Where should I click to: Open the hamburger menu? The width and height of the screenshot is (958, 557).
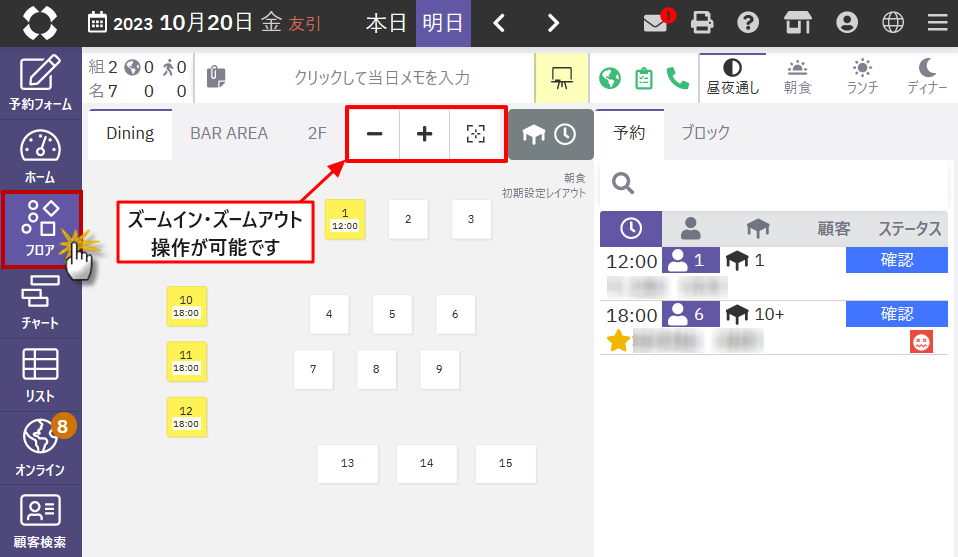[x=937, y=23]
